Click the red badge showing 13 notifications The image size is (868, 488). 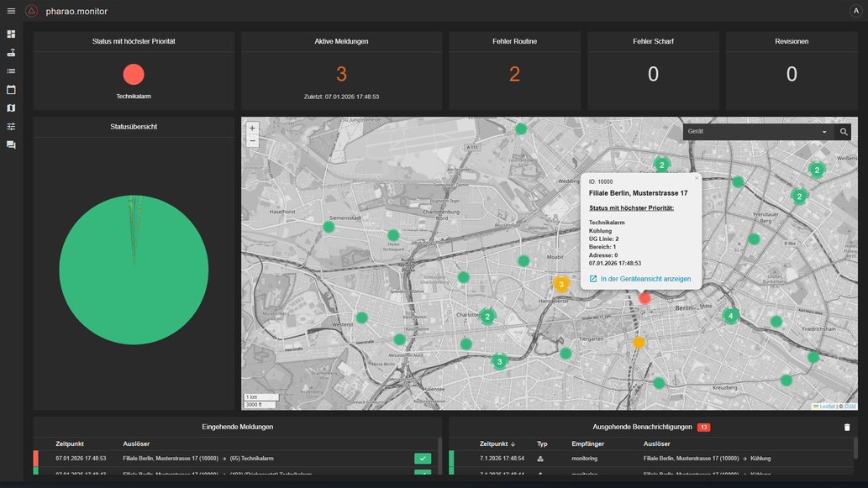[x=703, y=428]
